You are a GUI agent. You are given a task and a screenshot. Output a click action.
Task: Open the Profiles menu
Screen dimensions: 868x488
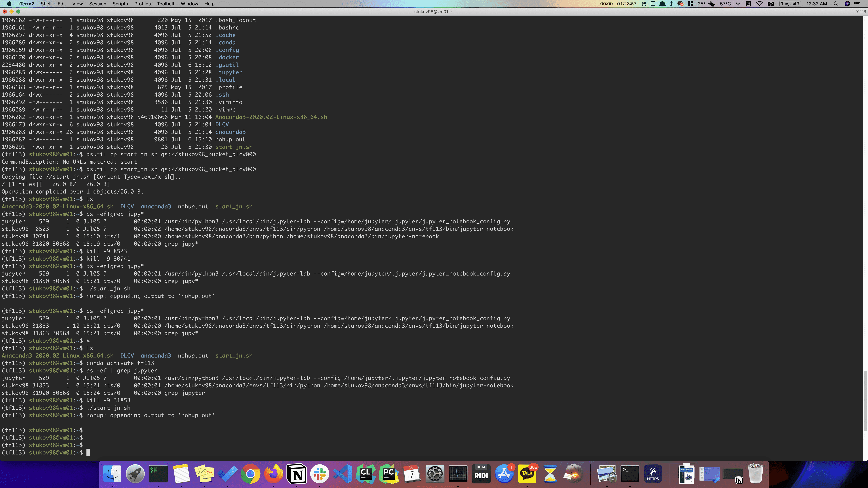point(142,4)
